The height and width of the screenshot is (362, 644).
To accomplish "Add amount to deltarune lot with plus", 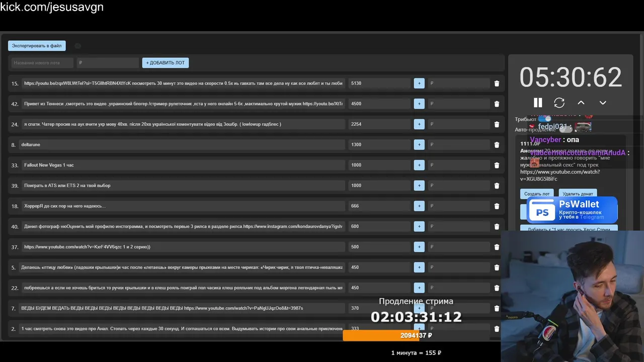I will (x=419, y=145).
